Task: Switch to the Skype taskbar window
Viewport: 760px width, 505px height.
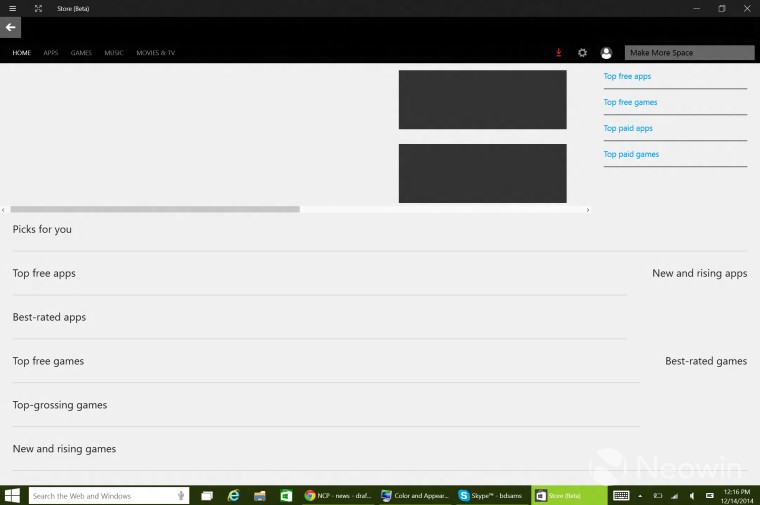Action: [492, 496]
